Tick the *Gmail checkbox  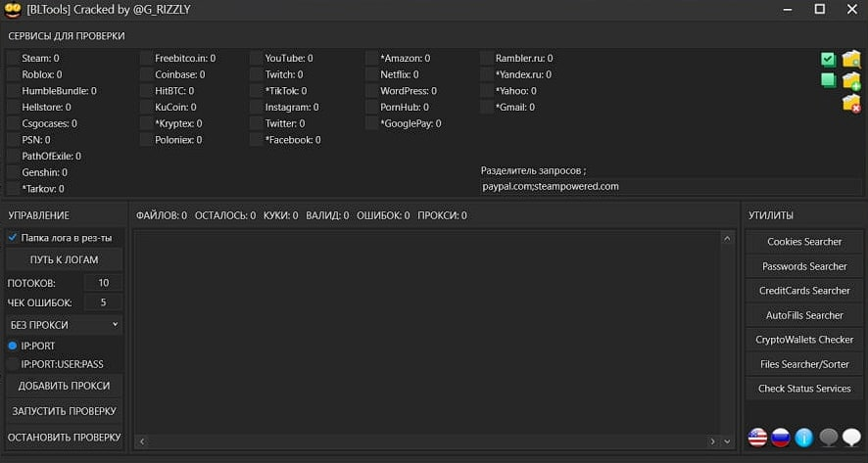pos(487,108)
